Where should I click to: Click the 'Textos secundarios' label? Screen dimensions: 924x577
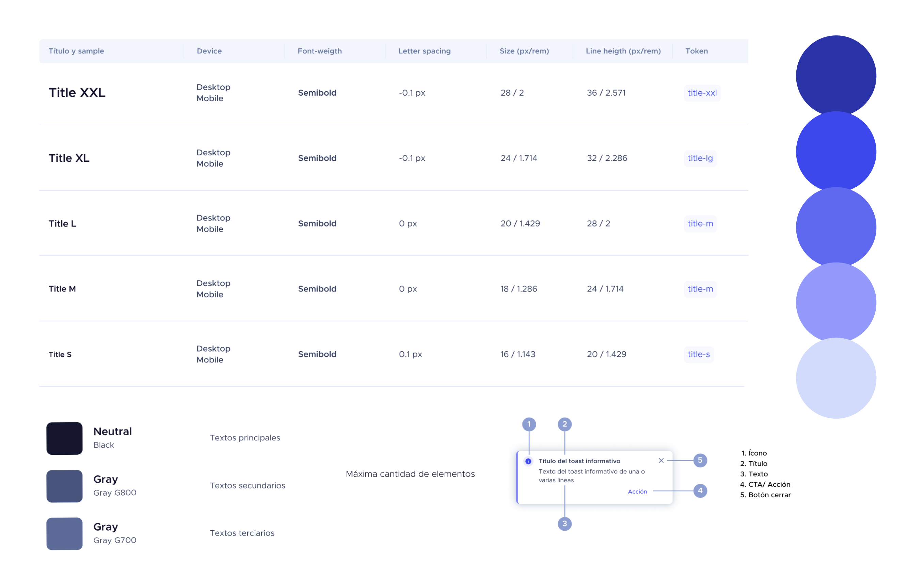(x=248, y=485)
